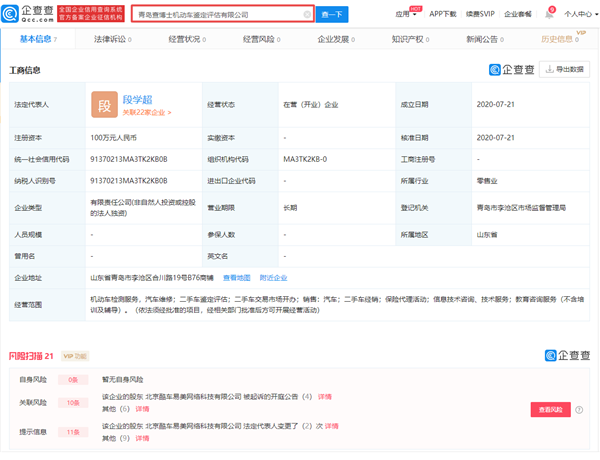This screenshot has height=460, width=600.
Task: Click the 北京酷车易美网络科技有限公司 name in 关联风险 row
Action: pos(194,397)
